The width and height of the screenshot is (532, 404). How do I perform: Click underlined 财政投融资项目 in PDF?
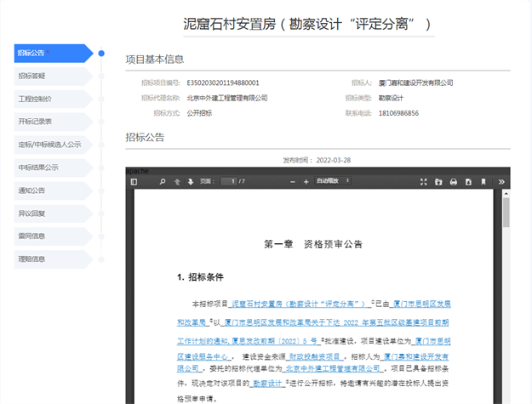tap(314, 356)
